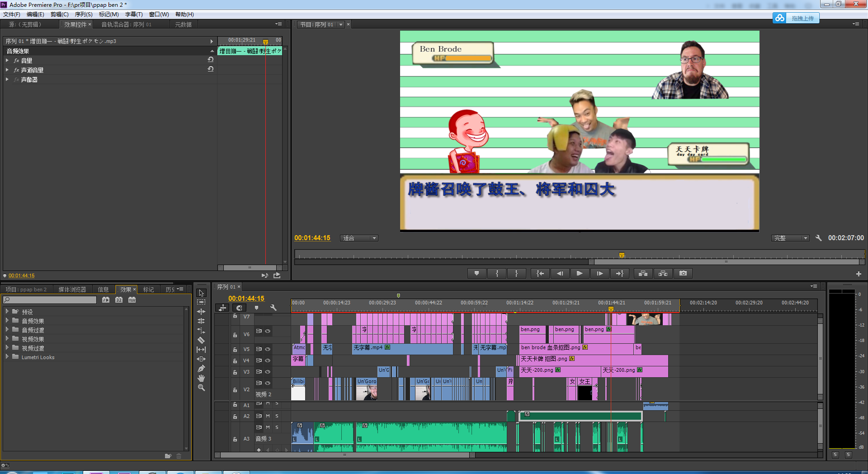
Task: Switch to 元数据 tab
Action: (183, 24)
